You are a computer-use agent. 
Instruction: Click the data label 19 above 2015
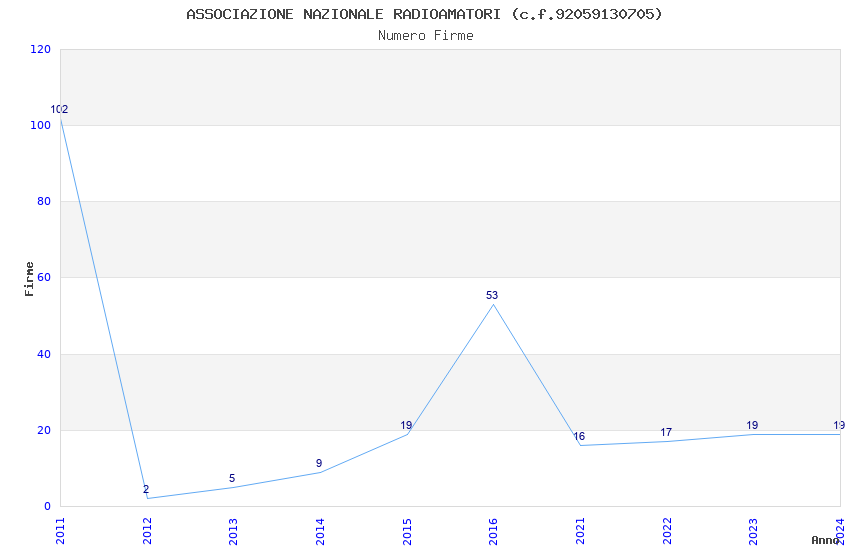(406, 425)
